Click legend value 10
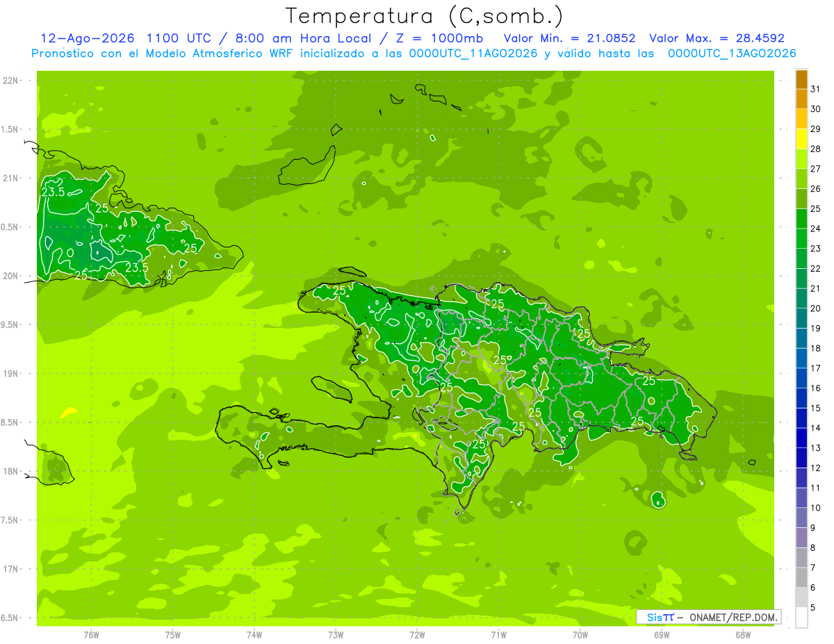Screen dimensions: 834x644 click(x=816, y=508)
